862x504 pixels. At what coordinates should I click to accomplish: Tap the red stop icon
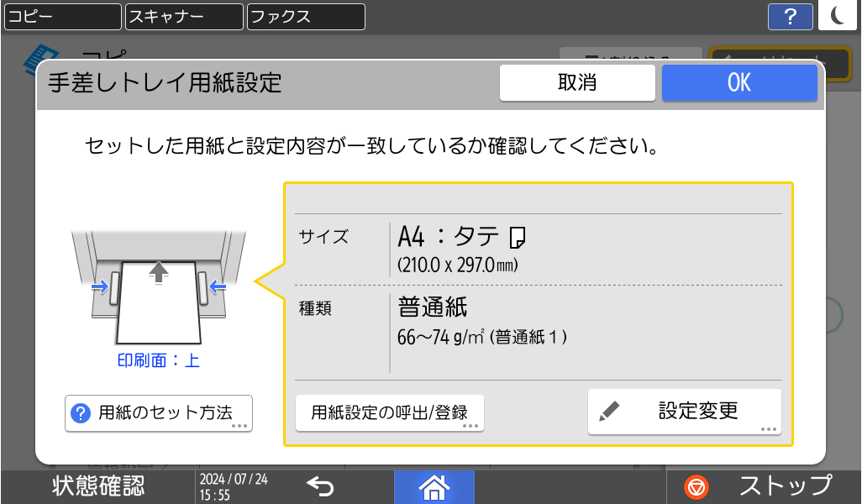coord(696,486)
